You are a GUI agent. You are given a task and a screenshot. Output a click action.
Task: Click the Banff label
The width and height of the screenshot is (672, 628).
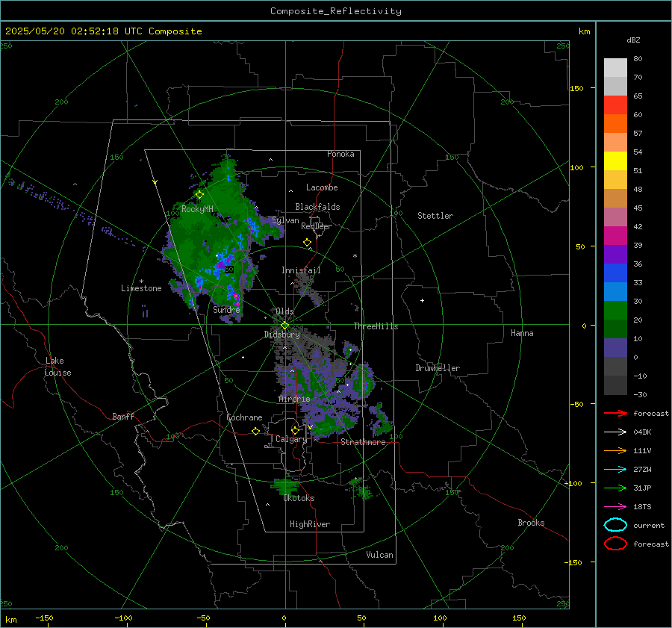pos(123,417)
